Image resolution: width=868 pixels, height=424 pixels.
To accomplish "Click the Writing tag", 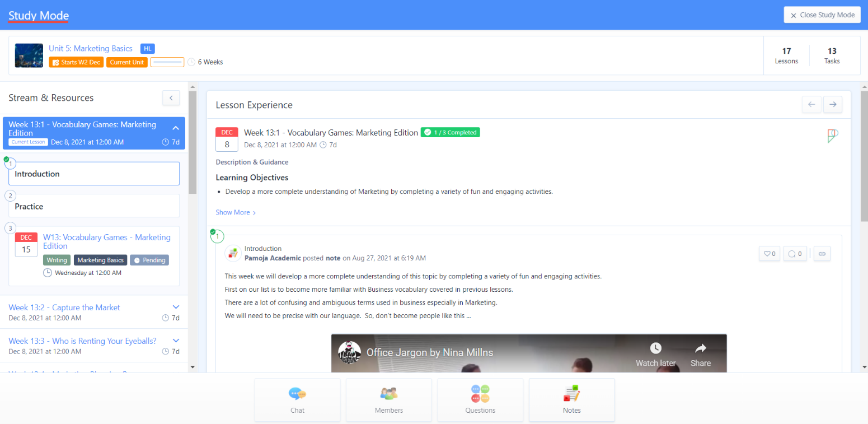I will click(x=57, y=260).
